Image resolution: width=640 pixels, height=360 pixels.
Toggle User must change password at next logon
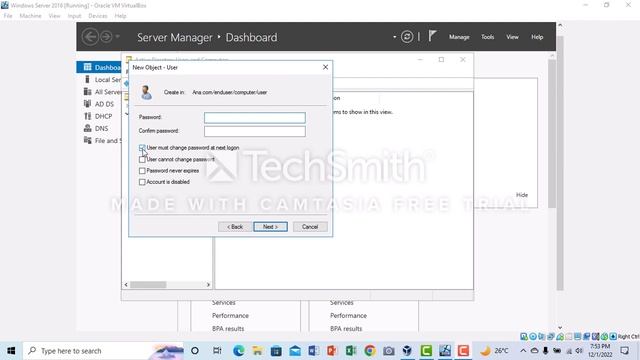(142, 148)
